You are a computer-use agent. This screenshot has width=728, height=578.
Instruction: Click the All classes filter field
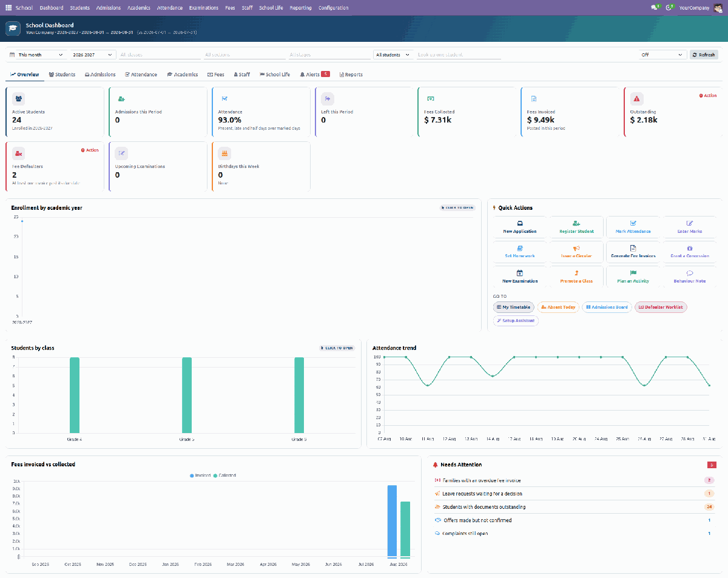pos(159,55)
